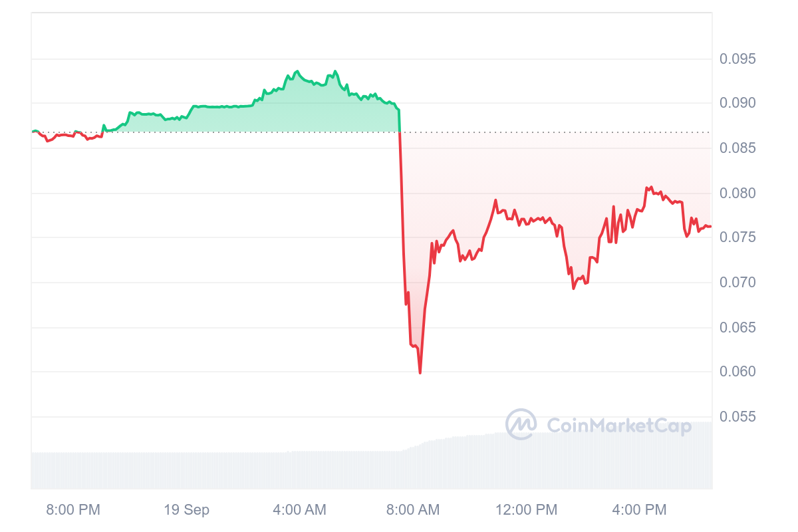The image size is (798, 532).
Task: Click the lowest point of the red price line
Action: (420, 373)
